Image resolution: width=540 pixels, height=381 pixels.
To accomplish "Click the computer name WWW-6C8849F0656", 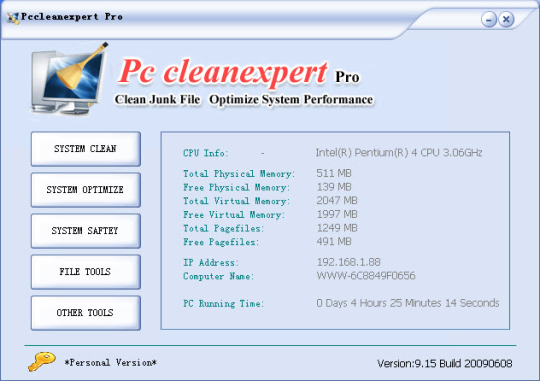I will pyautogui.click(x=366, y=276).
